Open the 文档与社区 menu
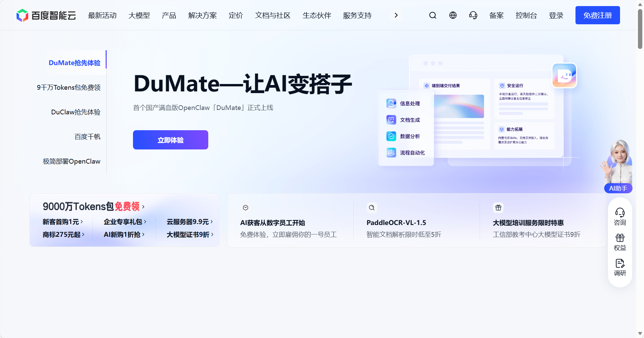The height and width of the screenshot is (338, 644). pos(273,16)
